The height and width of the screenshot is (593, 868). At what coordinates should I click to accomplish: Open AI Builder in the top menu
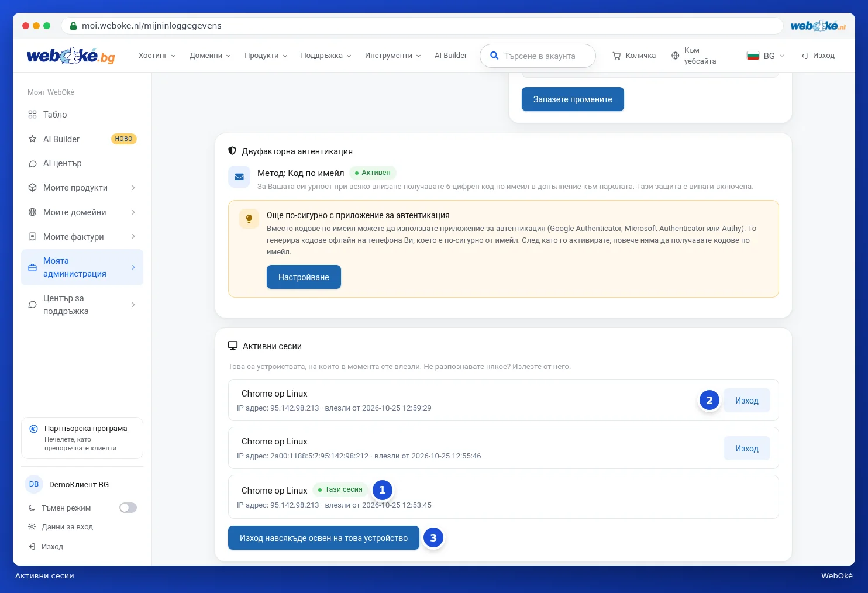pos(450,56)
